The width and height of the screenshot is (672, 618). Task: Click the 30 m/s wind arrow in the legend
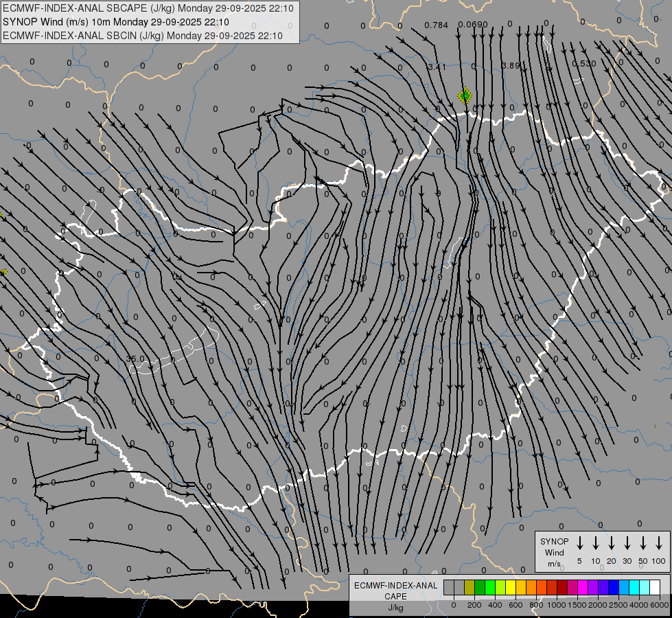pyautogui.click(x=627, y=543)
